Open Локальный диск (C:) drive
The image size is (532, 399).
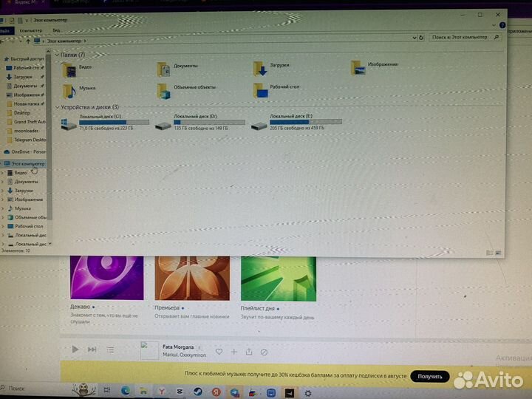[x=68, y=124]
